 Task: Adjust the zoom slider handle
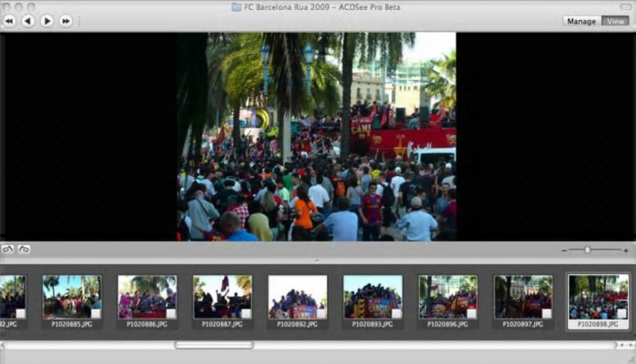pos(587,250)
